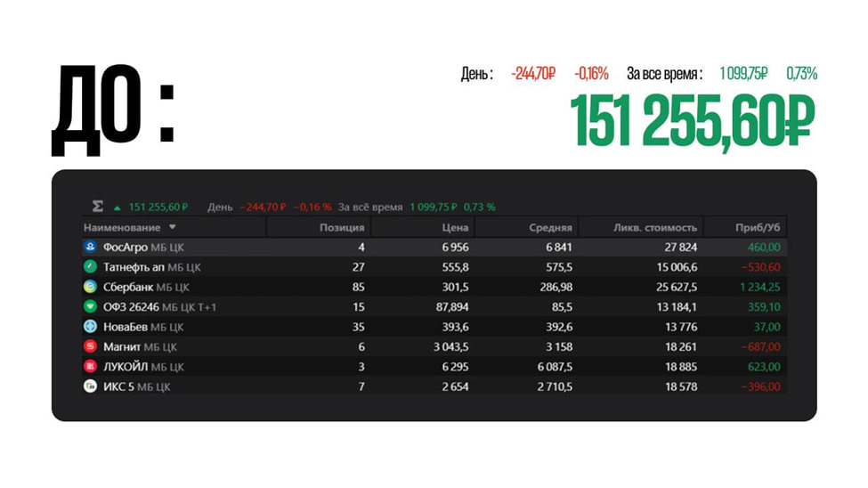Click the Сбербанк logo icon
868x488 pixels.
[x=90, y=287]
